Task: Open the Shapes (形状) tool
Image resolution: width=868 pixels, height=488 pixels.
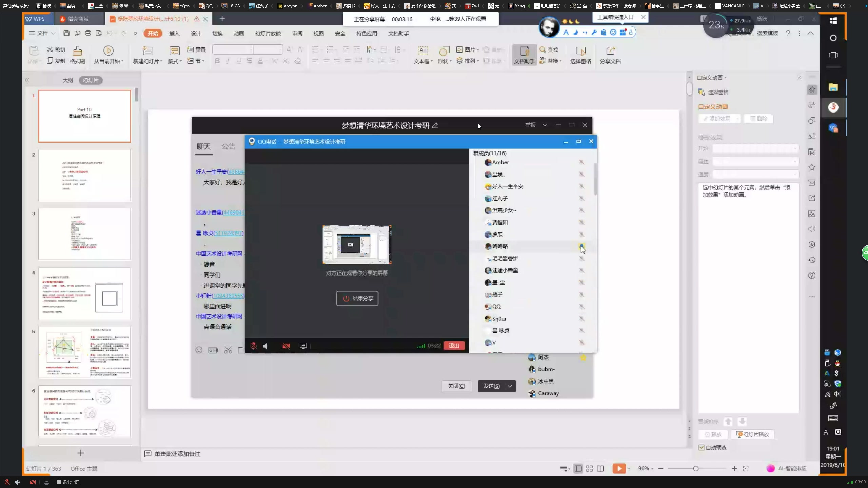Action: (x=444, y=51)
